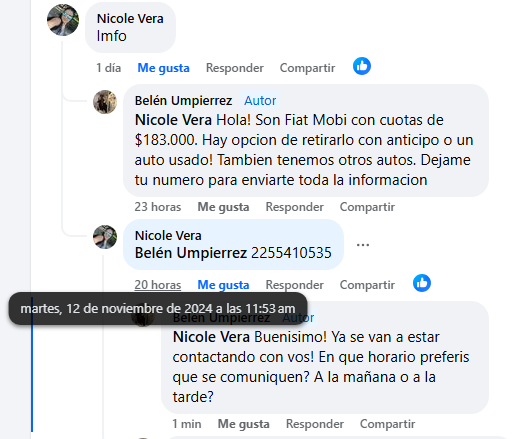Open Nicole Vera's avatar beside the phone number reply
This screenshot has height=439, width=512.
[x=105, y=237]
